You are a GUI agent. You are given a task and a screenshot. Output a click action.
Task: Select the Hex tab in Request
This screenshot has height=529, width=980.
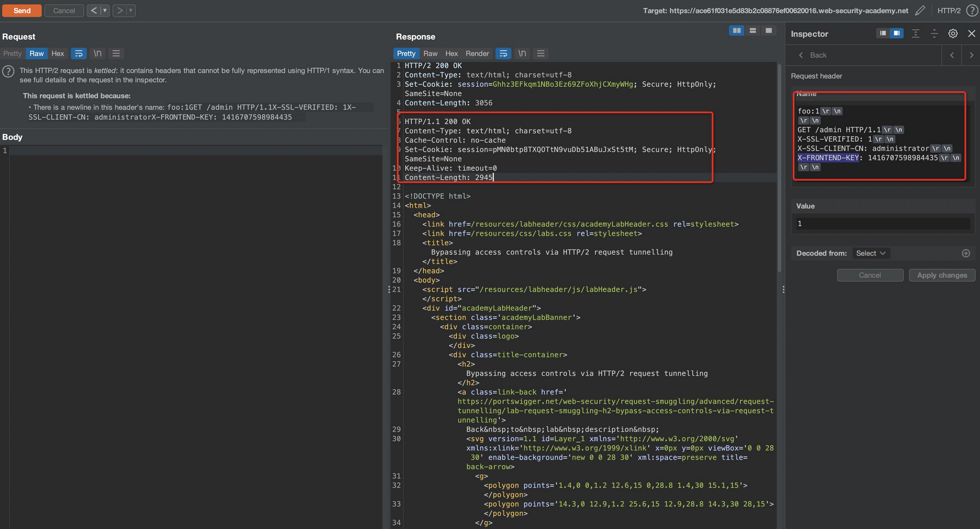[x=58, y=54]
